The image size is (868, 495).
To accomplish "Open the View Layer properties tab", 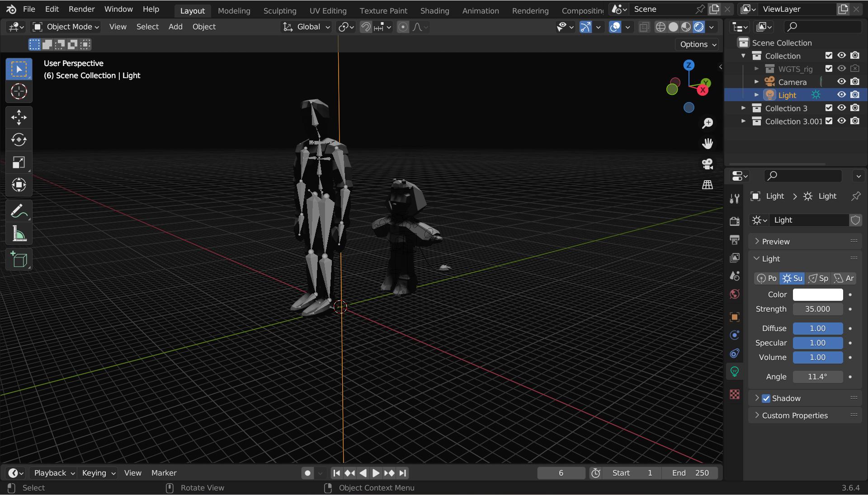I will (735, 257).
